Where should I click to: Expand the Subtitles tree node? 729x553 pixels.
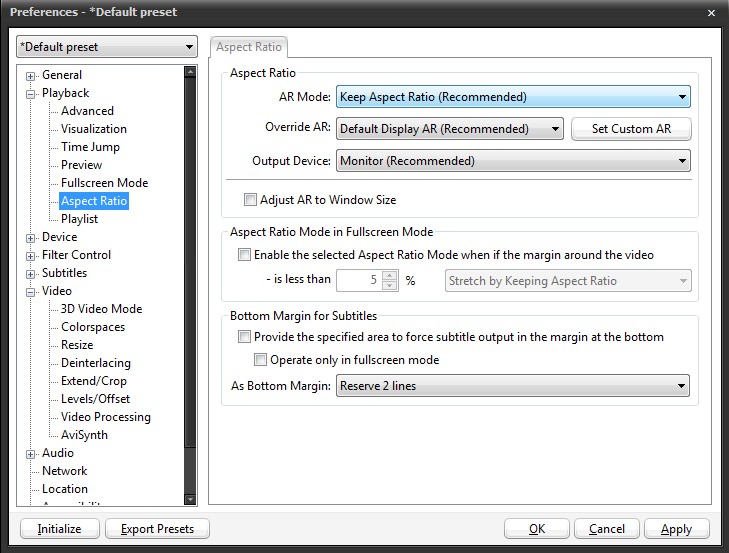tap(31, 274)
